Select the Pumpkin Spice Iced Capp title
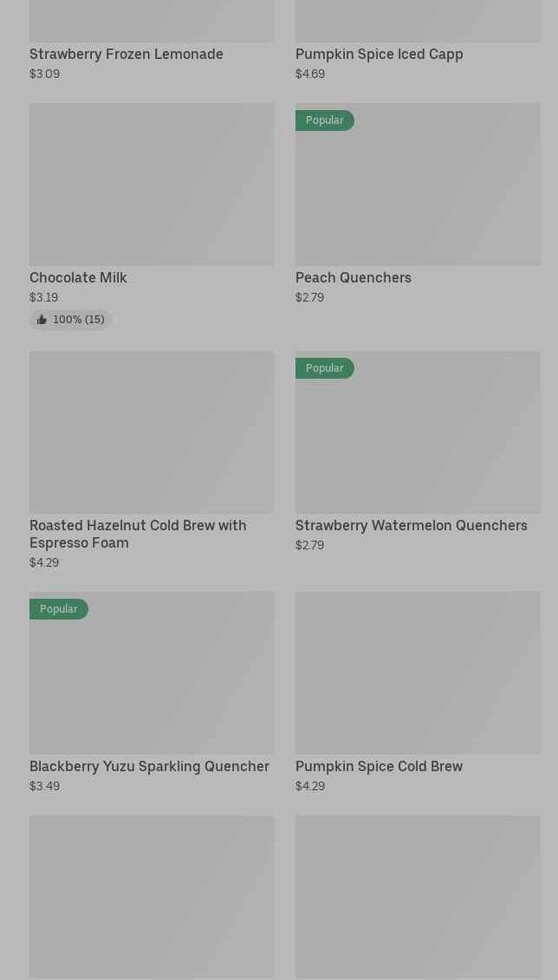 [x=379, y=54]
